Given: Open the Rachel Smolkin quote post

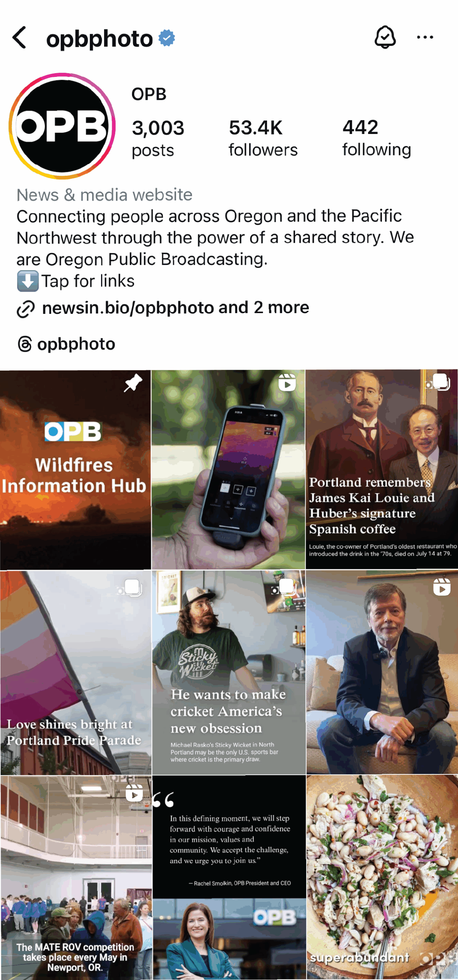Looking at the screenshot, I should click(x=229, y=877).
